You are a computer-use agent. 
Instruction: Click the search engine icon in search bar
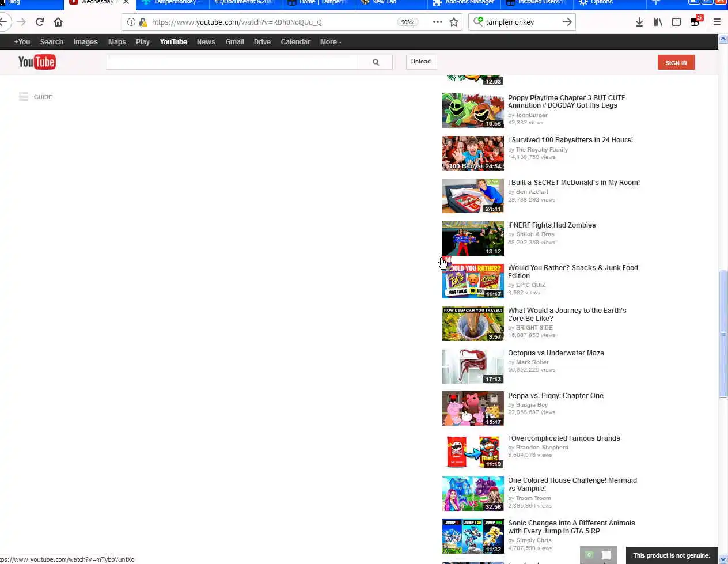[x=478, y=22]
